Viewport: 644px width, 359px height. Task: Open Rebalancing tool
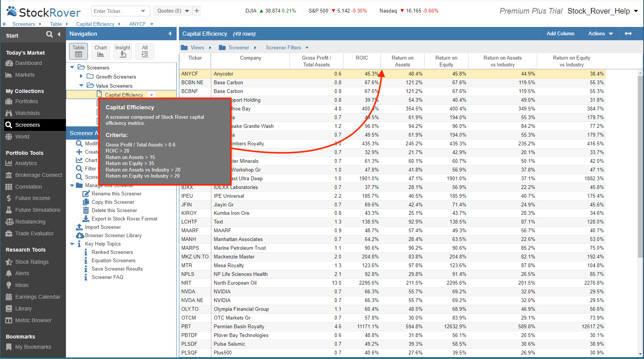[30, 222]
